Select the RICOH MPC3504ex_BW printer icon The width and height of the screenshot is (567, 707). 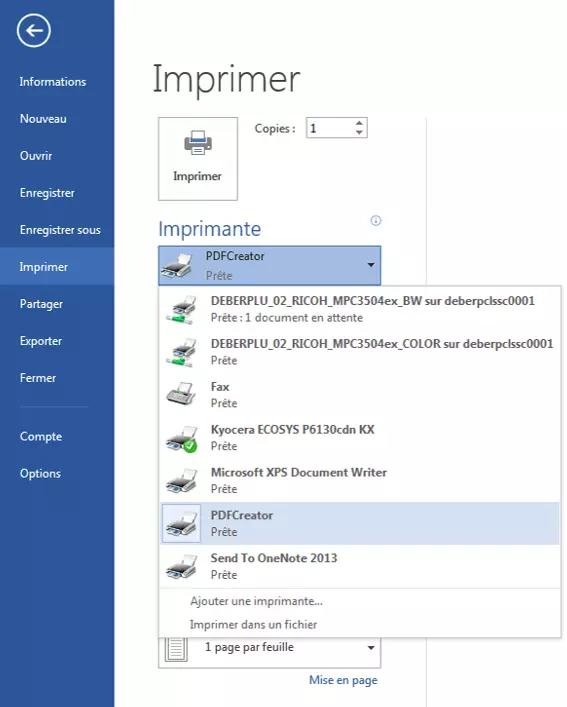click(x=181, y=309)
